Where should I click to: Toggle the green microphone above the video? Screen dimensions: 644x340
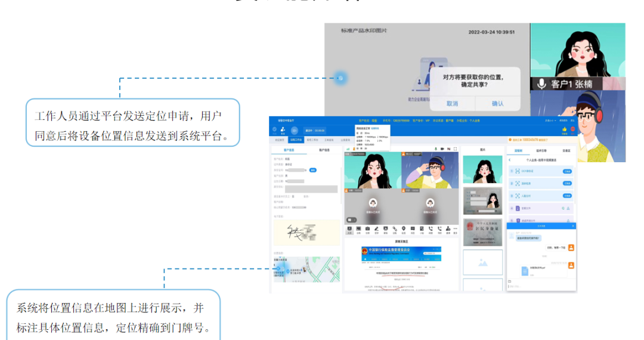(436, 149)
